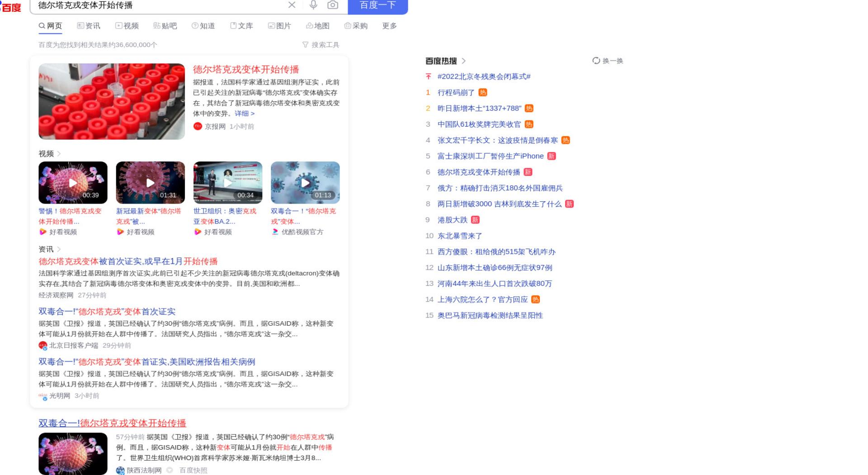Open the 百度热搜 list via its chevron
Viewport: 868px width, 475px height.
point(464,61)
